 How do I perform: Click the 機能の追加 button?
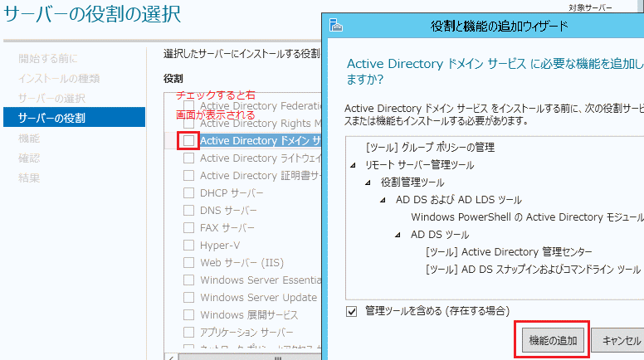pos(553,340)
